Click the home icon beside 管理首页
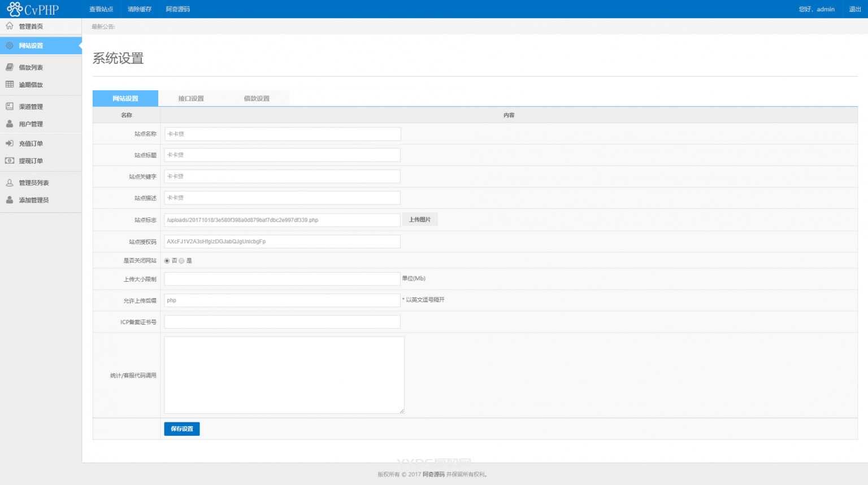This screenshot has height=485, width=868. click(x=10, y=26)
